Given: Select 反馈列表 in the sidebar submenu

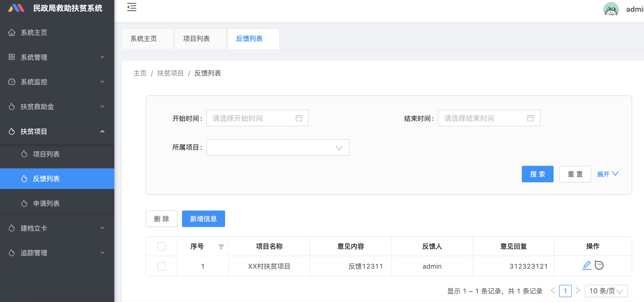Looking at the screenshot, I should pyautogui.click(x=57, y=179).
